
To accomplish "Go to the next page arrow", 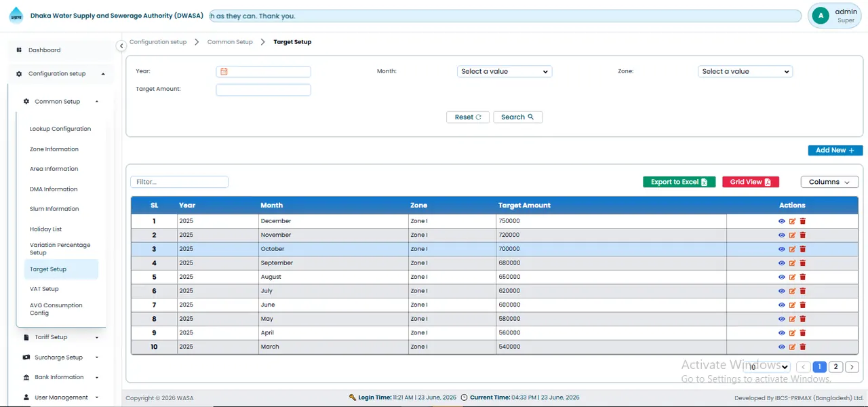I will [852, 367].
